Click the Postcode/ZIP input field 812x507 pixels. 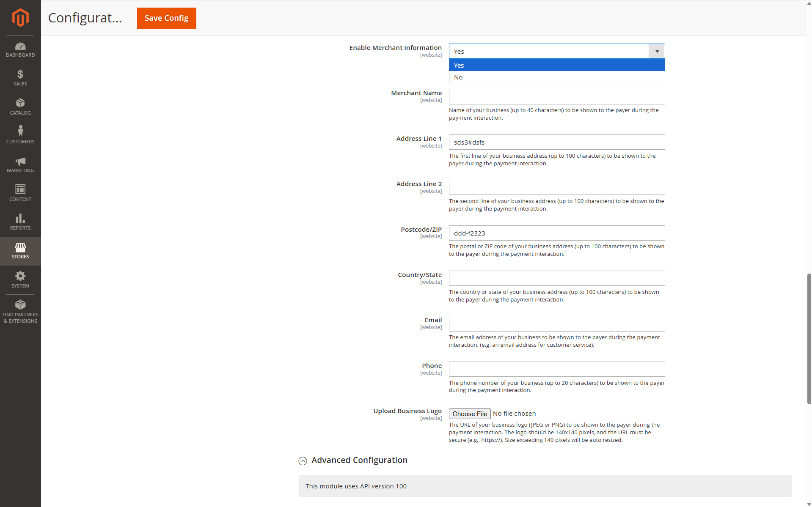point(557,233)
